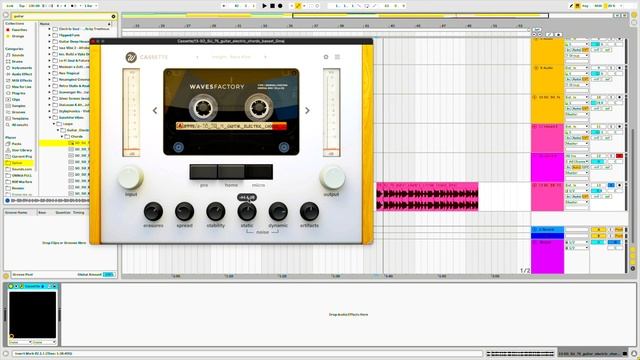Collapse the Loops folder
This screenshot has height=360, width=640.
click(x=54, y=124)
